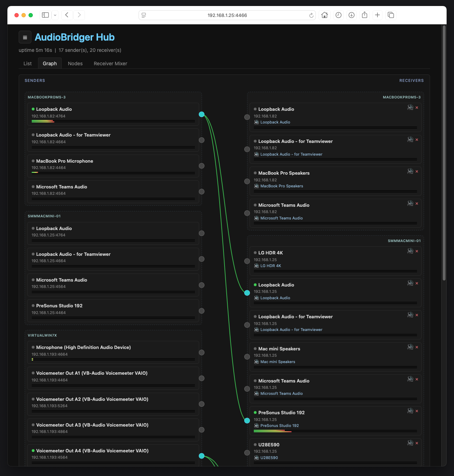Remove the Loopback Audio 192.168.1.82 receiver

pyautogui.click(x=417, y=108)
